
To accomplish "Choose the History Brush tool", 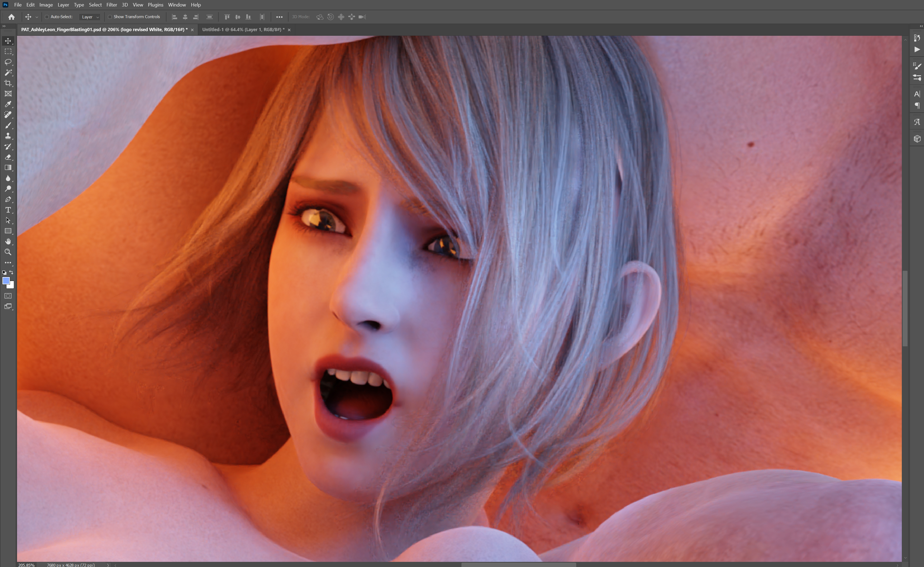I will point(8,146).
